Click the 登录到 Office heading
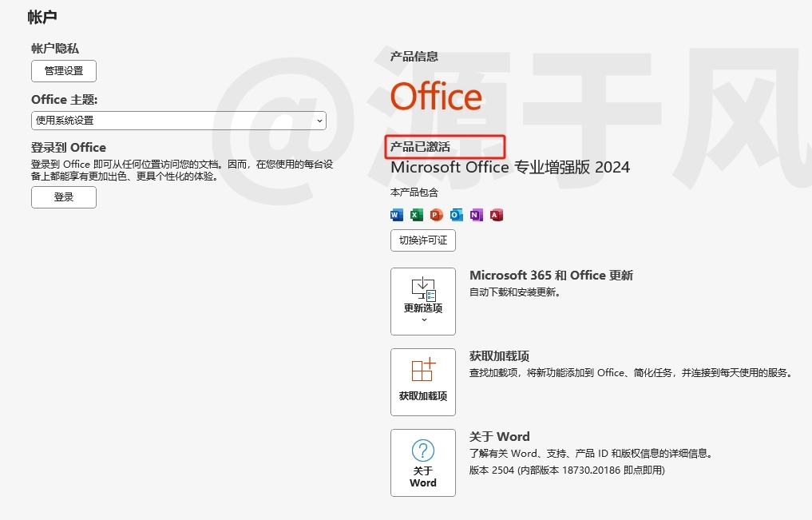Screen dimensions: 812x520 (x=69, y=148)
